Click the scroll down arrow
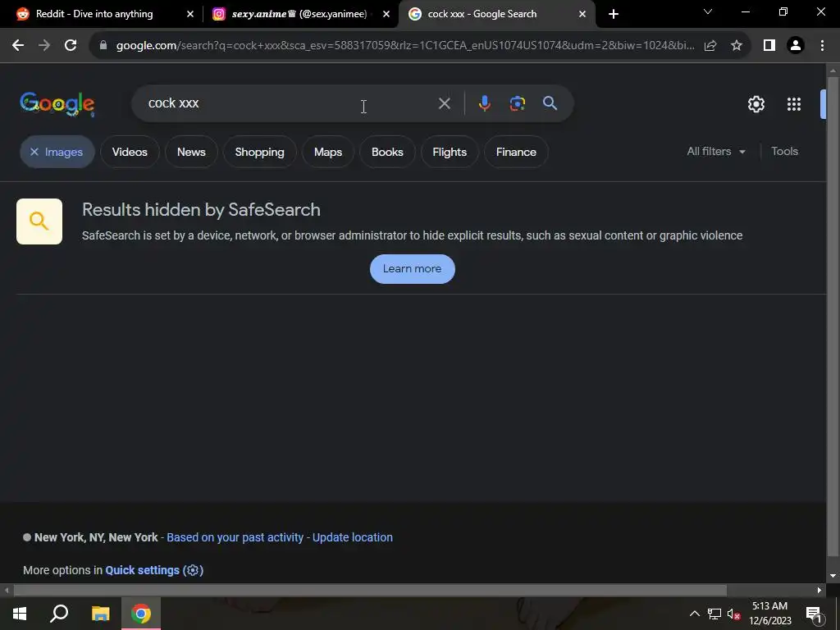This screenshot has width=840, height=630. tap(833, 576)
